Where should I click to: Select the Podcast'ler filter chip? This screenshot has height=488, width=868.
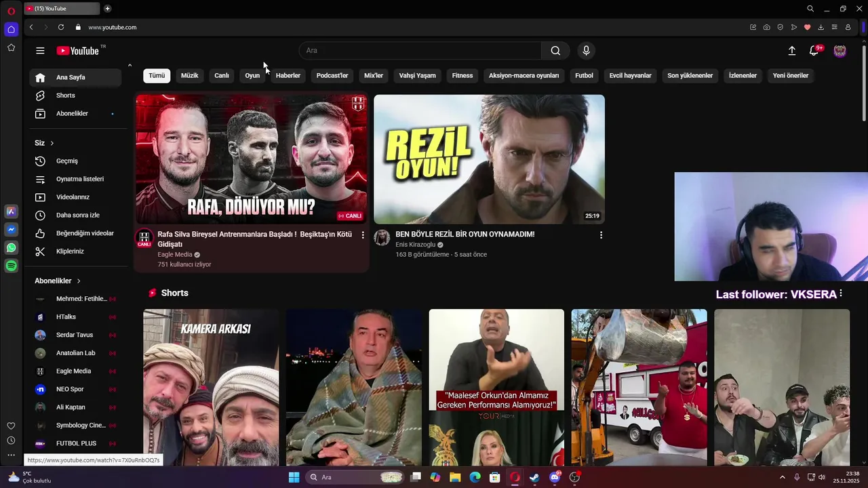coord(332,76)
